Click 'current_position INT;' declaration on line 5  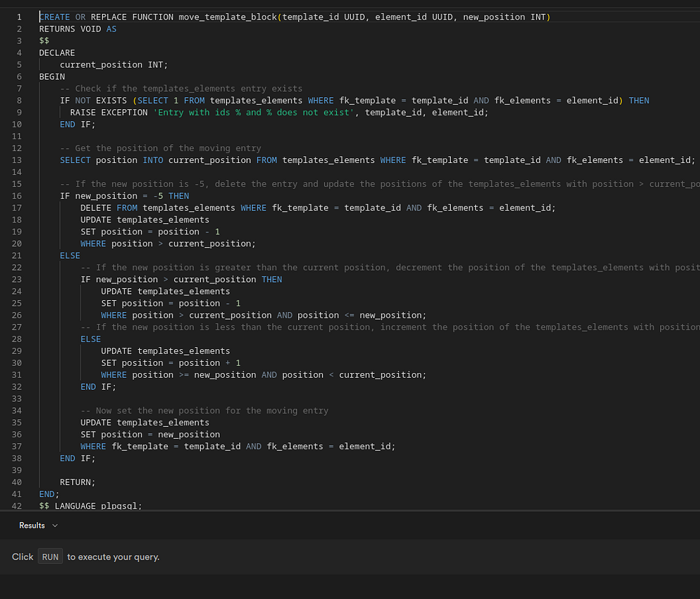point(114,64)
